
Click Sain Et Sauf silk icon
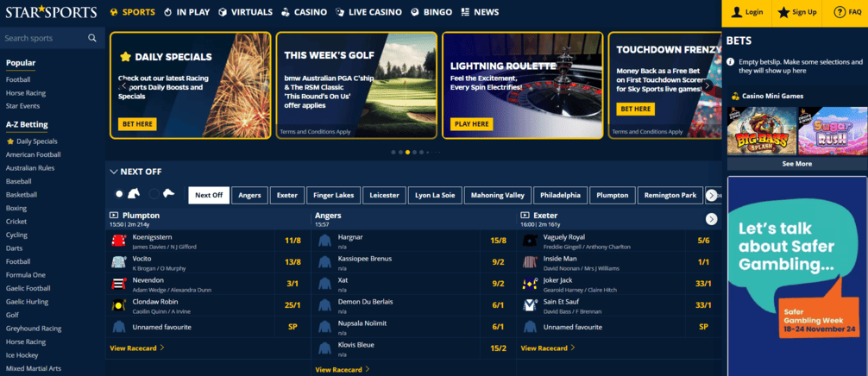click(x=530, y=305)
